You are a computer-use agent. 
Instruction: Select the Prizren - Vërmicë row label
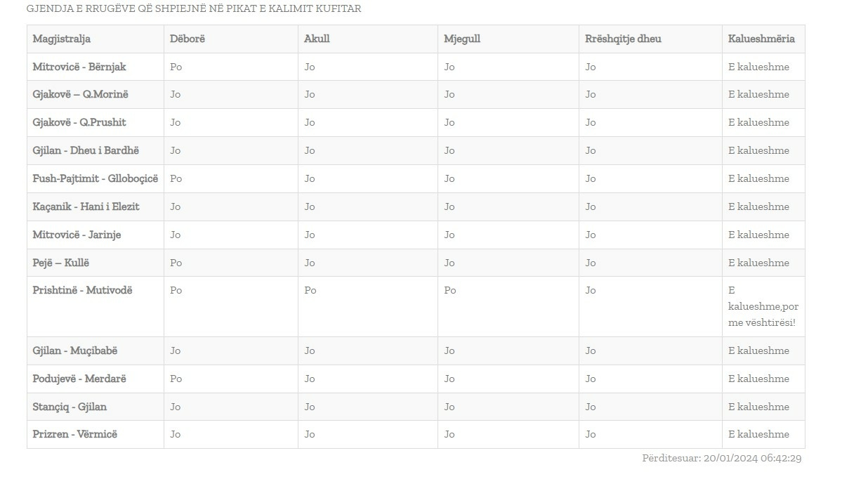[x=75, y=435]
